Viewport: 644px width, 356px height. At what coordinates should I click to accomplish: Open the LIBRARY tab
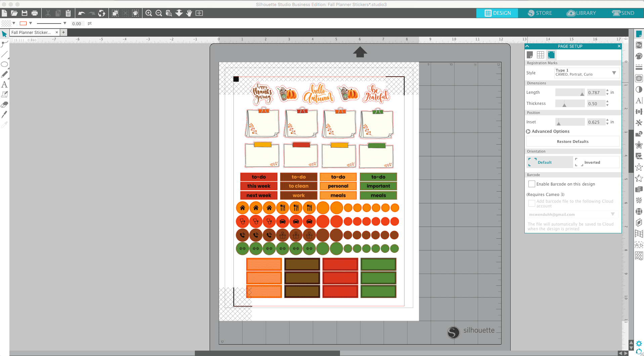(581, 13)
